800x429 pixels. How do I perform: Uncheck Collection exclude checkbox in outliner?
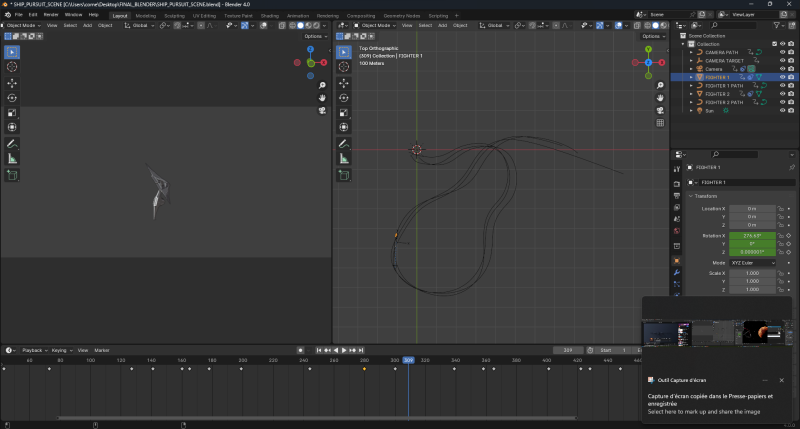click(x=774, y=44)
